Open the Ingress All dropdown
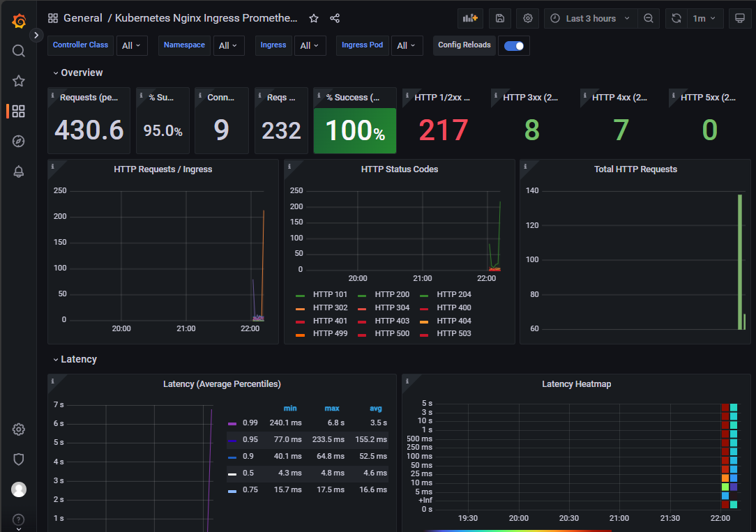 310,46
